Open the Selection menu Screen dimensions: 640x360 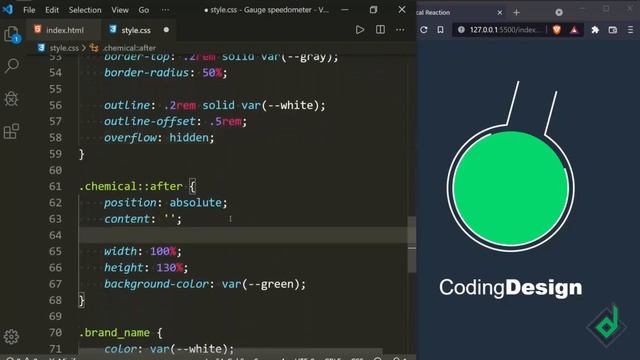85,10
